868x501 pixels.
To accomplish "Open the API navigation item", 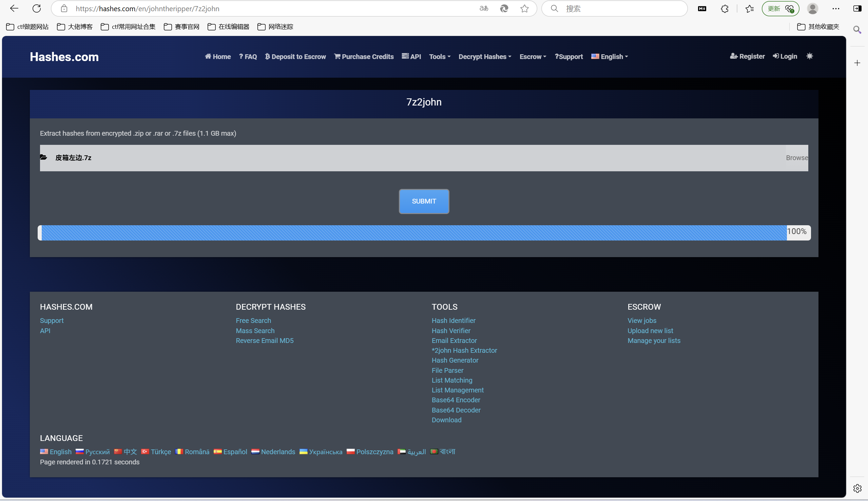I will click(x=411, y=56).
